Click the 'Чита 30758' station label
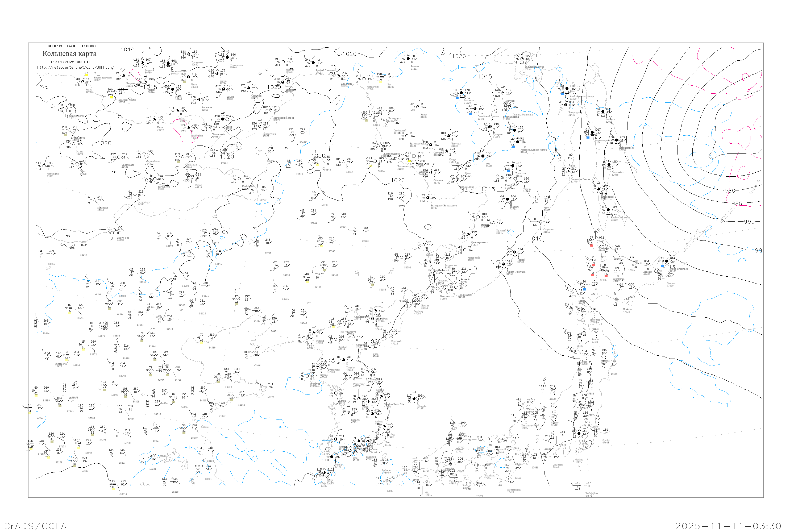Screen dimensions: 798x532 194,85
